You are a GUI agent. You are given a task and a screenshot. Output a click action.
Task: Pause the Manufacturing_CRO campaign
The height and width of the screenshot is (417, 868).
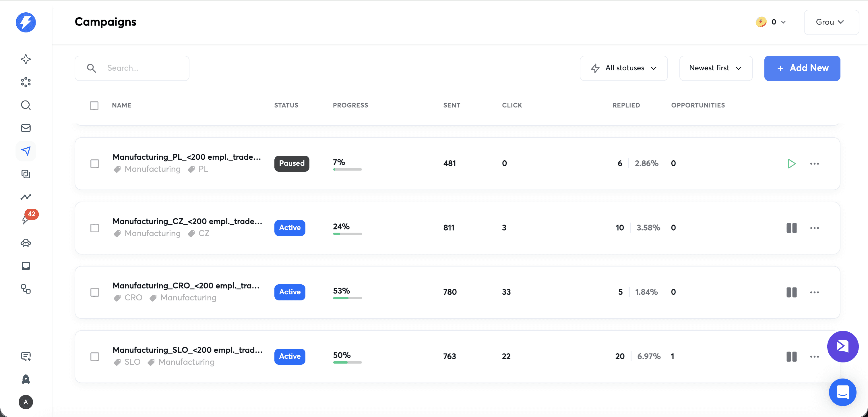click(x=792, y=293)
